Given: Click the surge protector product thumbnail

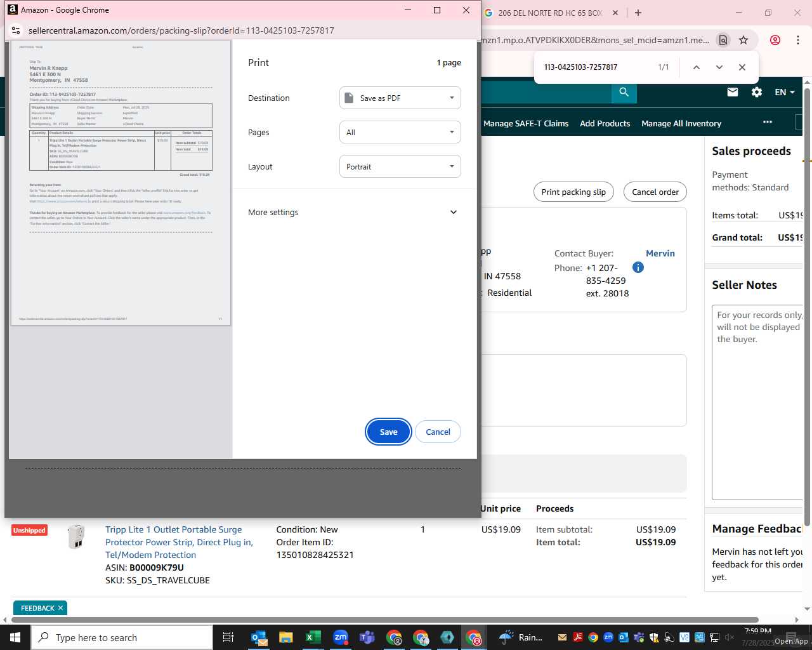Looking at the screenshot, I should click(76, 536).
